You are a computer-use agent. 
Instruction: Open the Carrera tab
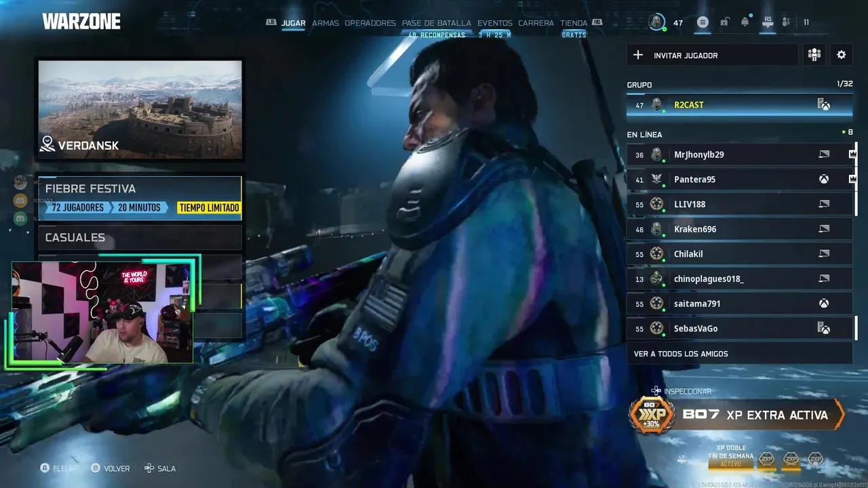536,23
